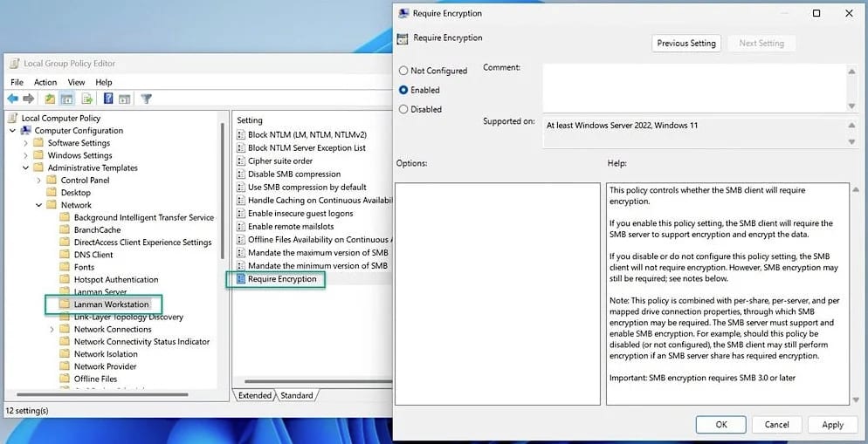The image size is (868, 444).
Task: Toggle the Show/Hide Console Tree icon
Action: pos(67,99)
